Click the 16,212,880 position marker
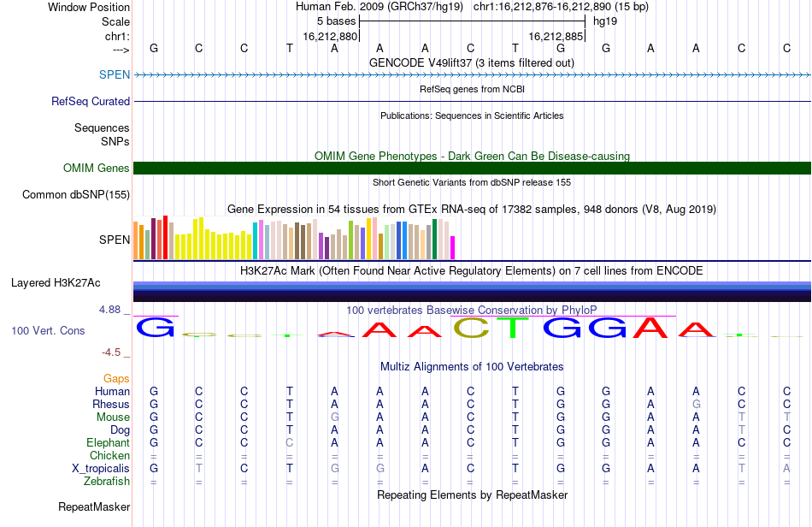The height and width of the screenshot is (527, 812). [331, 36]
